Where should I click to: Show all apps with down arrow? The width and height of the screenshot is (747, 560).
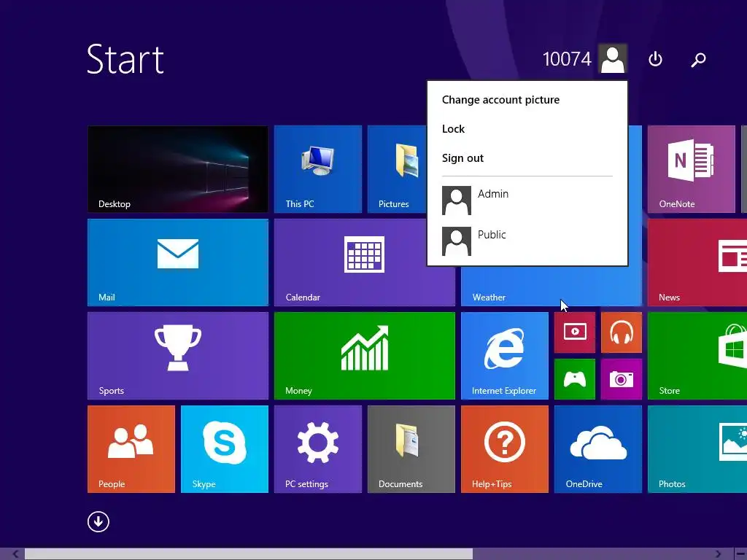(98, 521)
